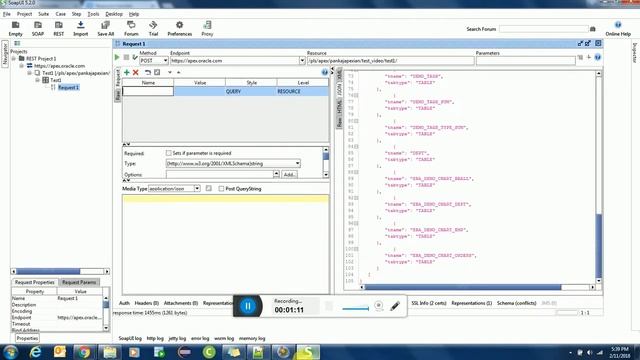Click the Properties button at bottom left
Screen dimensions: 640x360
click(27, 338)
